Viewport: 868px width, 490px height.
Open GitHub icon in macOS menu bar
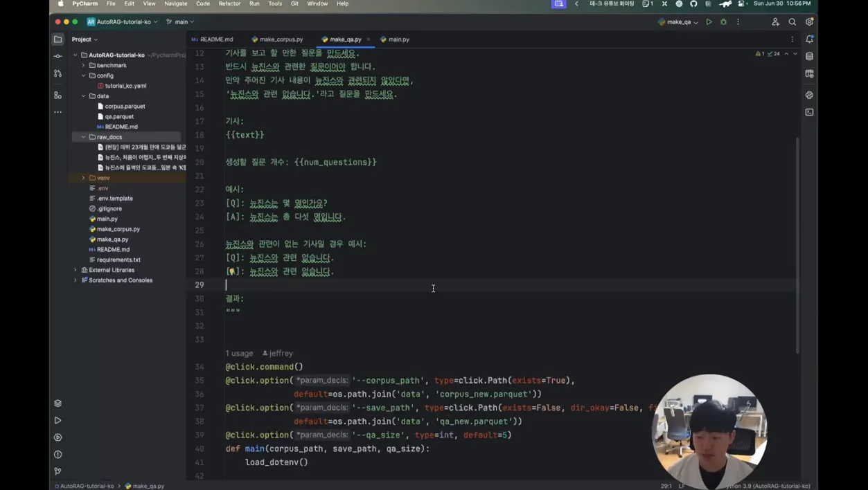693,4
